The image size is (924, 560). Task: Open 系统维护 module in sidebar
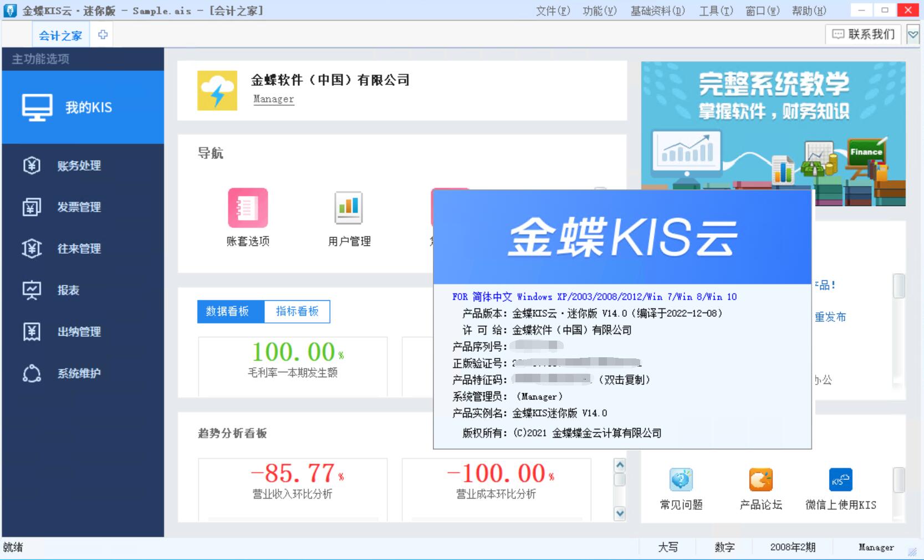point(83,373)
